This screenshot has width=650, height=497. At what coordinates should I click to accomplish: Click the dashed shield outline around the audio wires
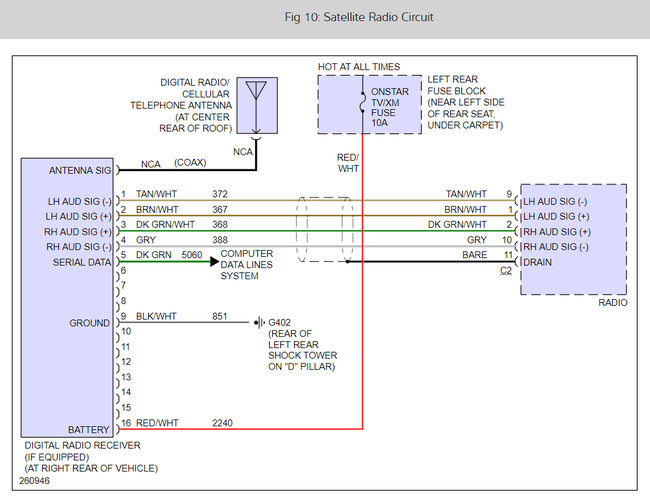[x=325, y=230]
